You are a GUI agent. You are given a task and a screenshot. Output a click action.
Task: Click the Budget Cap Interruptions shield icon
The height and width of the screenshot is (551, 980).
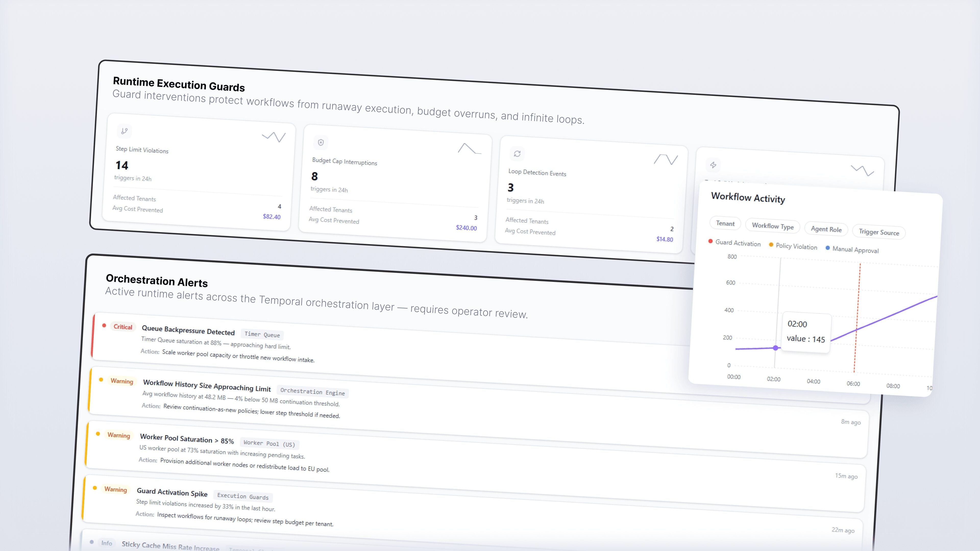click(x=321, y=143)
